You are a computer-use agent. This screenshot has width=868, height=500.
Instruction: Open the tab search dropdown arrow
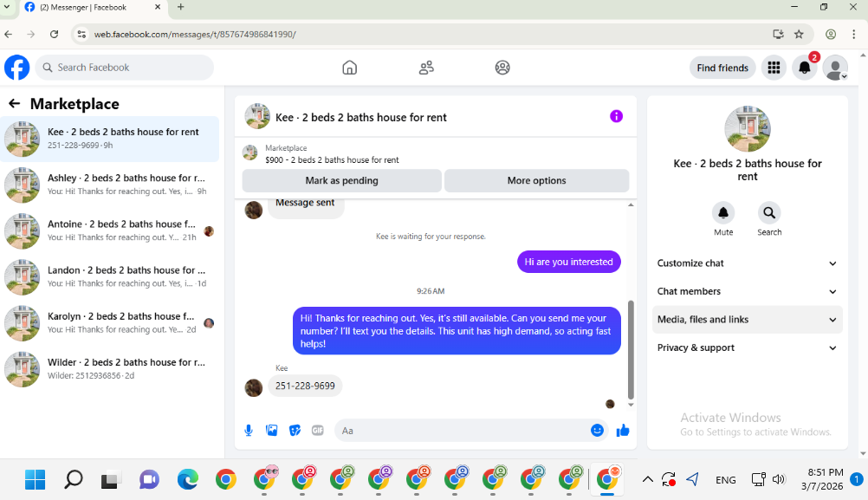(7, 7)
